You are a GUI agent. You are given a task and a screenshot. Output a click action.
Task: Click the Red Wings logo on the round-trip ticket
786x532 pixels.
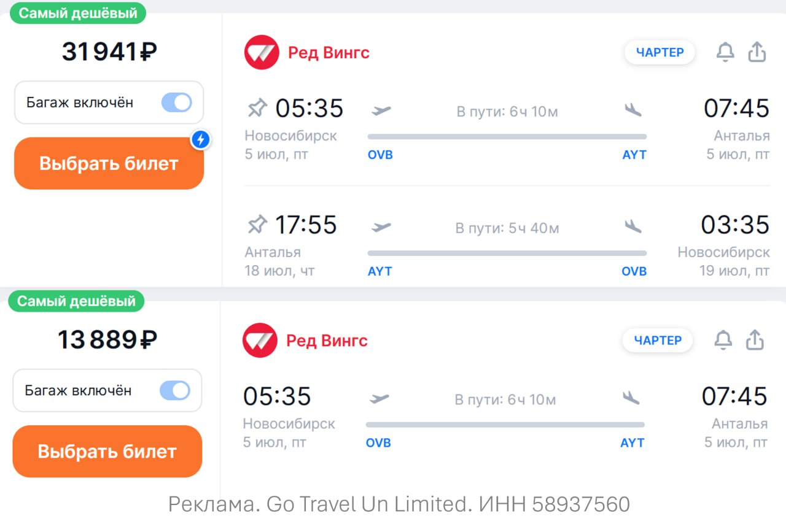pos(262,53)
